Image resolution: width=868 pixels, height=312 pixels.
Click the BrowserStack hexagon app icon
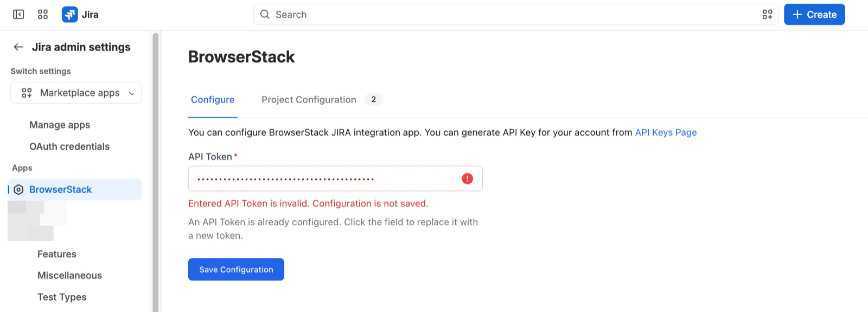click(18, 189)
